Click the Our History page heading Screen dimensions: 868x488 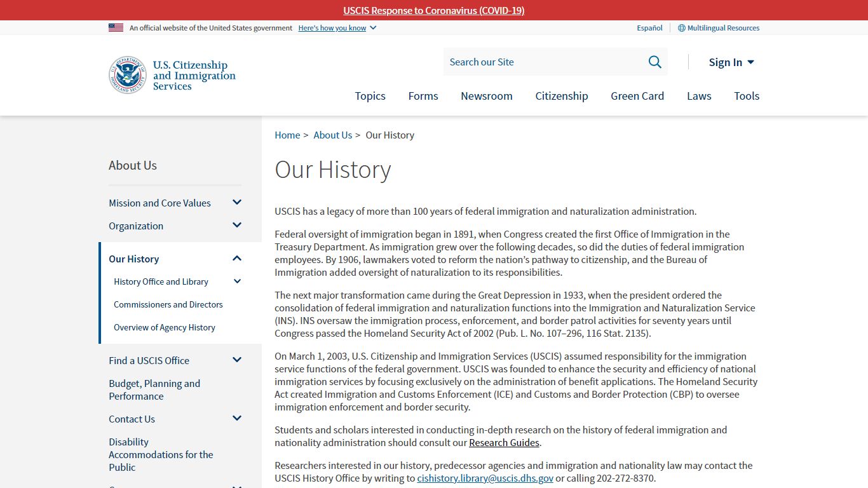(x=332, y=170)
